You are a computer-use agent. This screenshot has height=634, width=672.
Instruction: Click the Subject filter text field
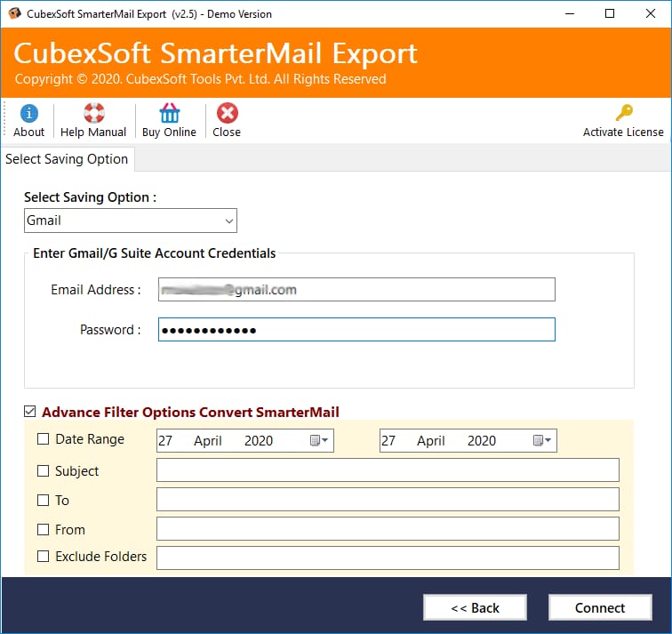tap(388, 469)
